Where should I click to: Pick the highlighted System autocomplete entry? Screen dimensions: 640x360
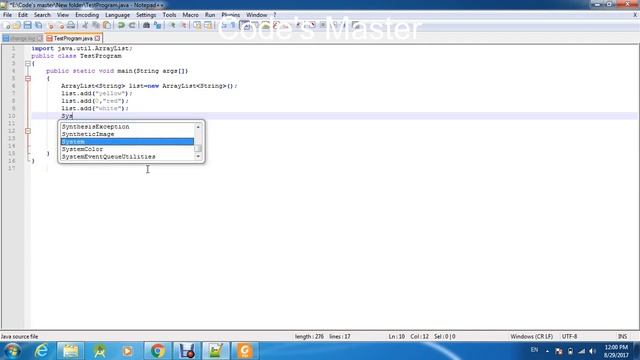click(x=127, y=142)
